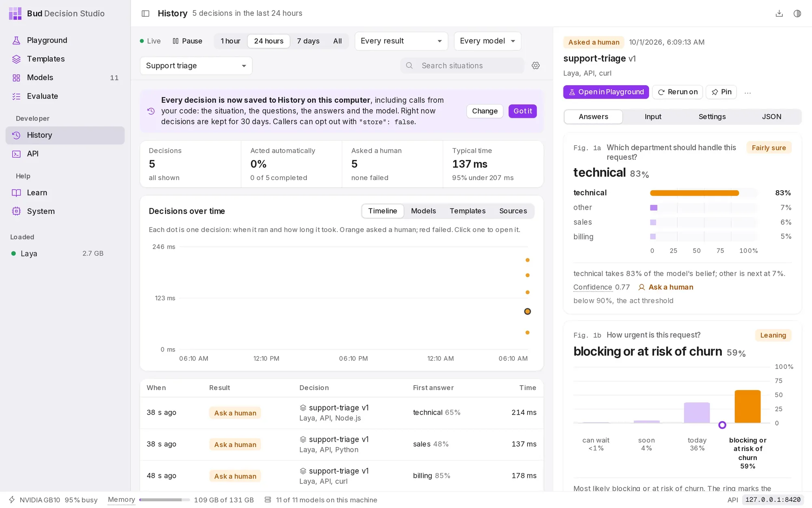Click the models stack icon in the status bar

tap(268, 500)
